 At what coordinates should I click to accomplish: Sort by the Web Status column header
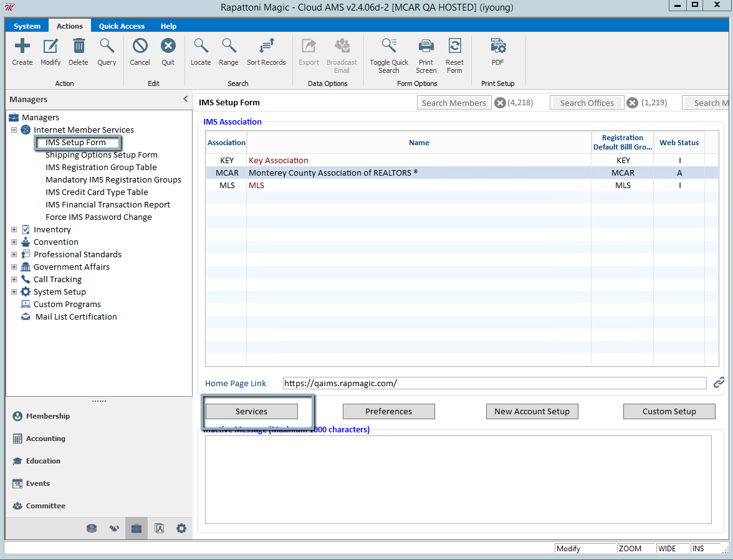click(679, 143)
